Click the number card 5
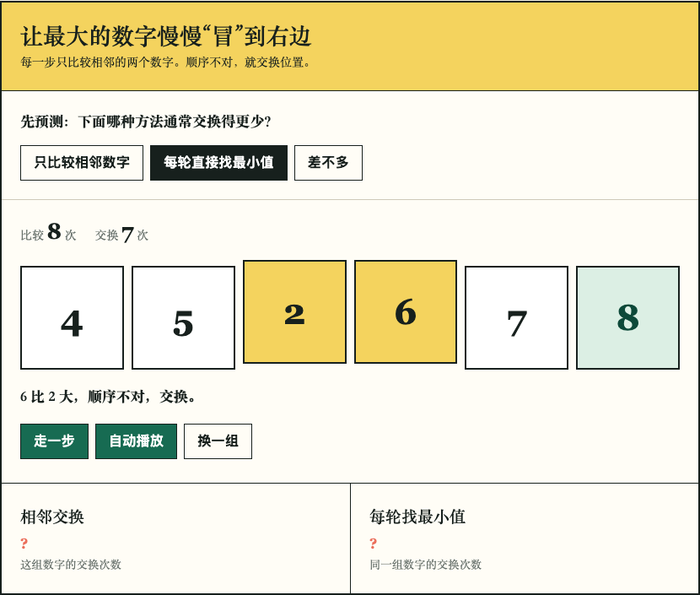 point(184,317)
